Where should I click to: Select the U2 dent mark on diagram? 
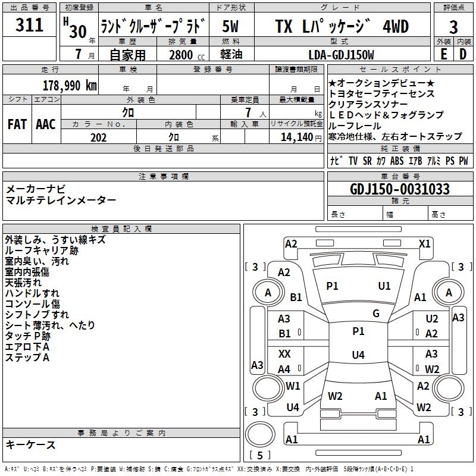pyautogui.click(x=432, y=319)
